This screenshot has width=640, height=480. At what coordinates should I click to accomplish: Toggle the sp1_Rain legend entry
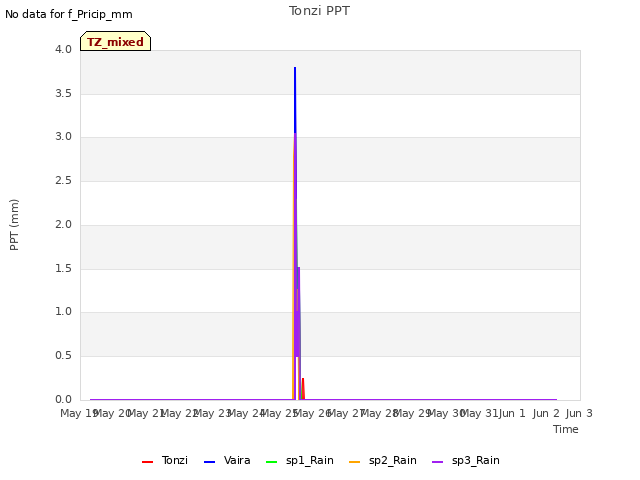[300, 461]
